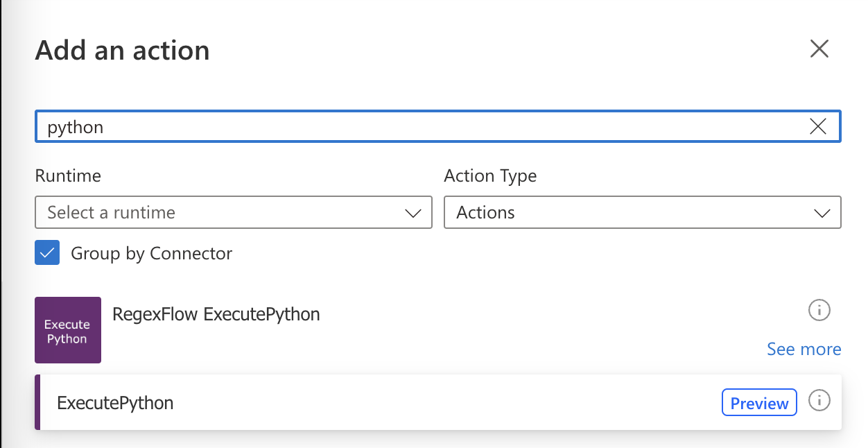The width and height of the screenshot is (868, 448).
Task: Close the Add an action dialog
Action: (819, 49)
